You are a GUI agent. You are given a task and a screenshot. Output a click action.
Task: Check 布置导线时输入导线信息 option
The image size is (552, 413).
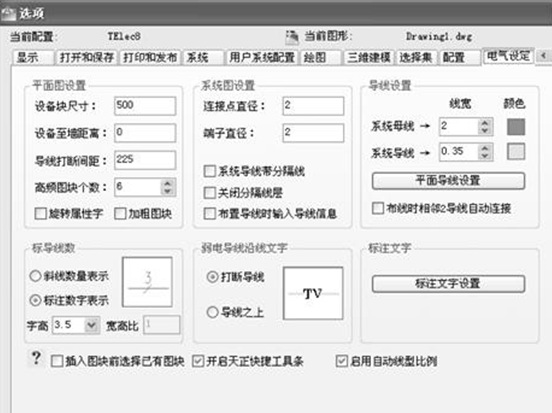tap(210, 213)
